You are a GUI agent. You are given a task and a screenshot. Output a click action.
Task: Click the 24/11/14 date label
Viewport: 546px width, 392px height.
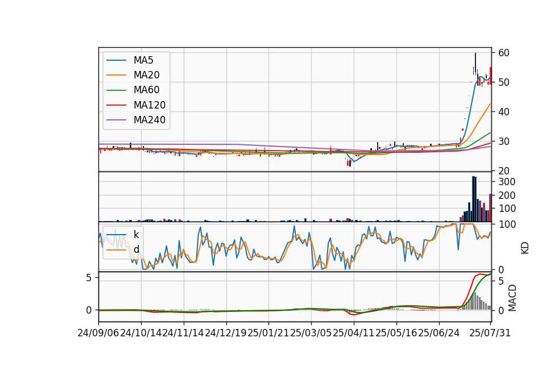click(184, 333)
